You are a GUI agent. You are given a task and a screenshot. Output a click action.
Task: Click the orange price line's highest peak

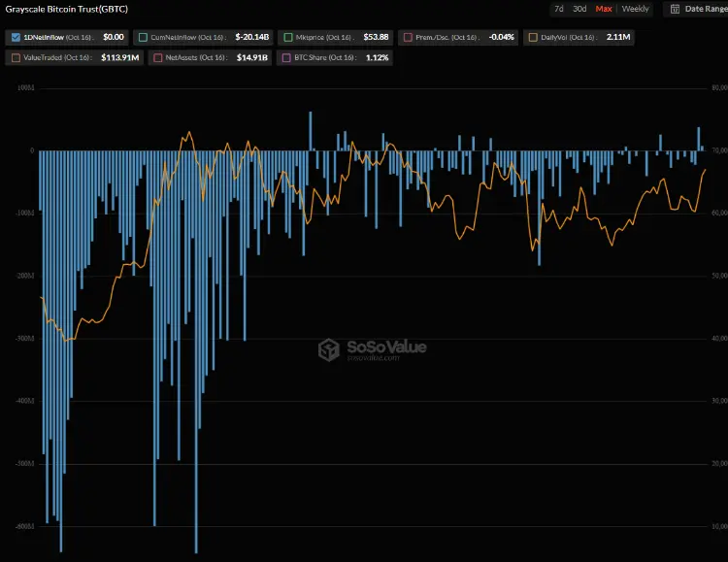188,133
